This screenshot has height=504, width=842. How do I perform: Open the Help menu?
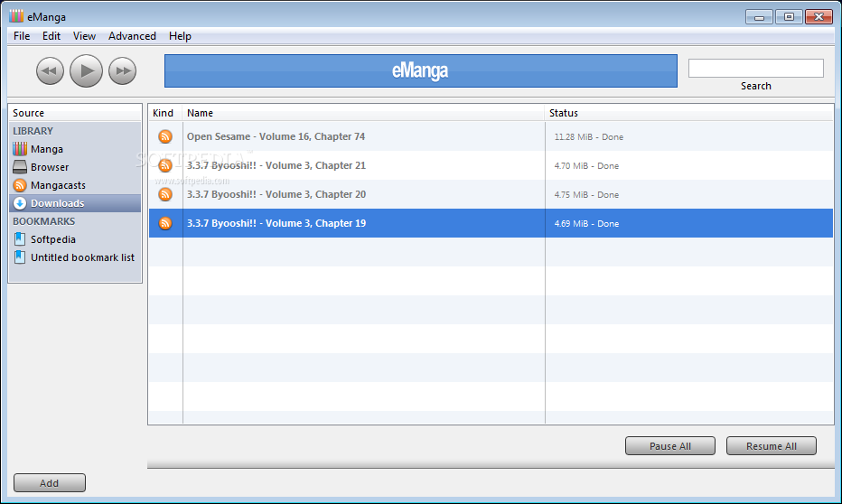[x=180, y=36]
